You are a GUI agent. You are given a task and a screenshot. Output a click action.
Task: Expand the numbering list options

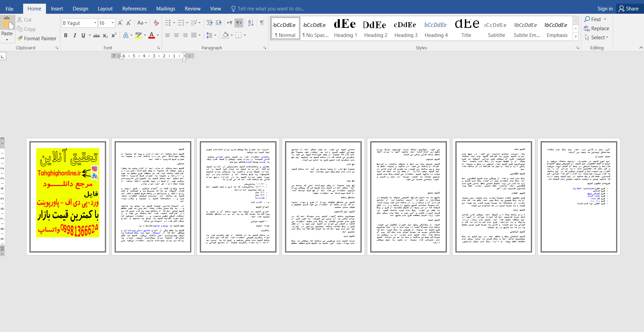187,23
